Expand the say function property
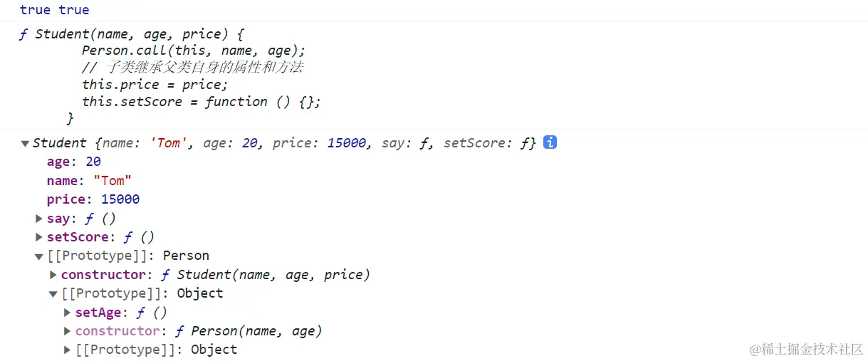This screenshot has height=361, width=868. [x=39, y=219]
